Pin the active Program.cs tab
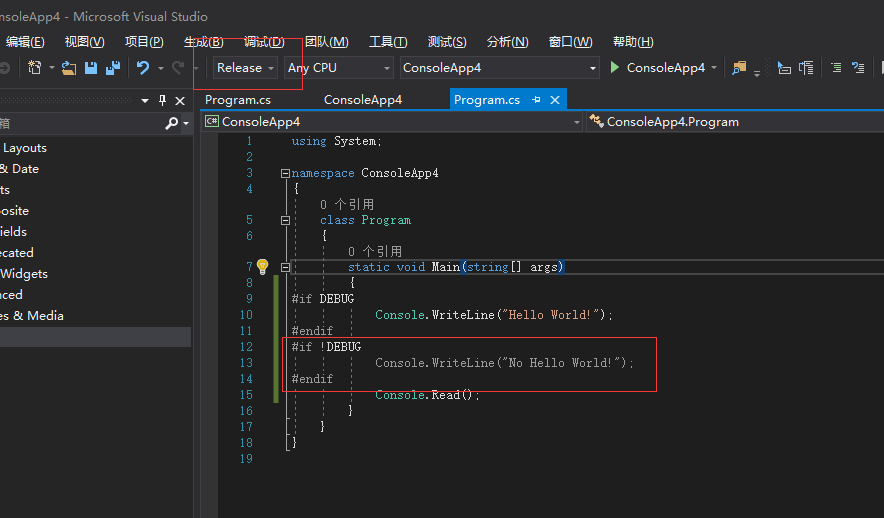 [x=536, y=100]
